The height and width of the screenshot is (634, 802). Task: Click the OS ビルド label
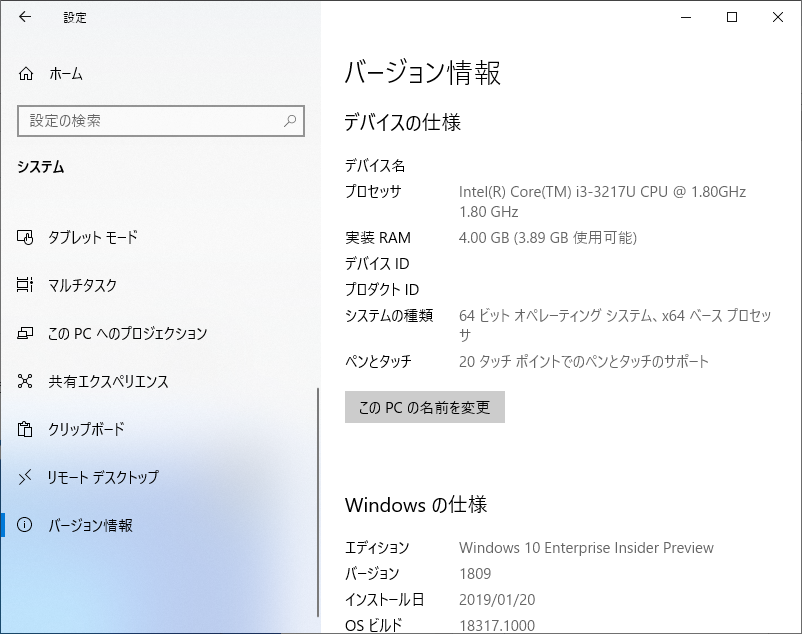[374, 625]
